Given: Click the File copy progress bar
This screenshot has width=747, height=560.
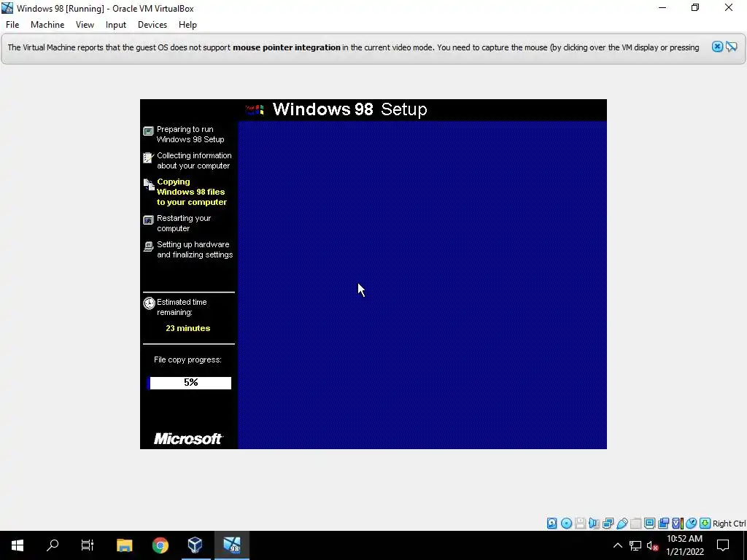Looking at the screenshot, I should pyautogui.click(x=189, y=383).
